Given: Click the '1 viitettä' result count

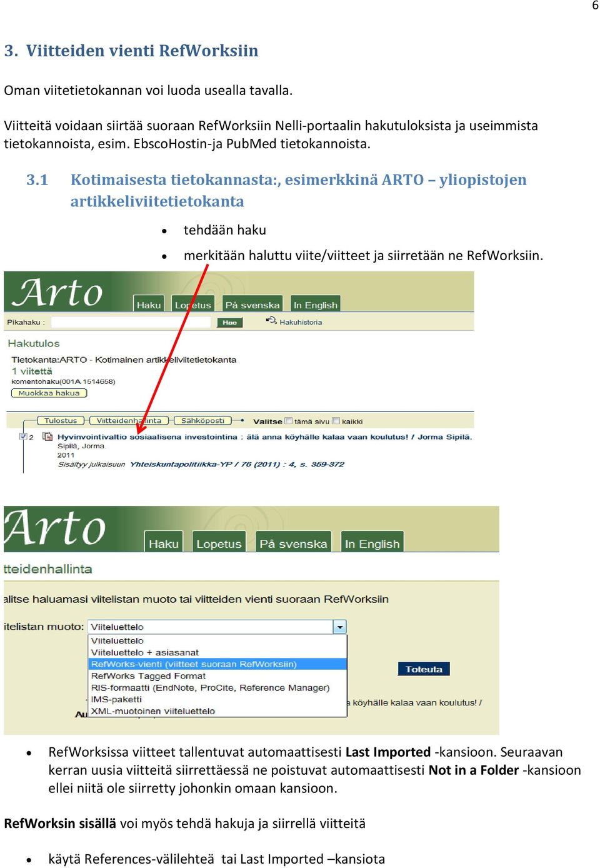Looking at the screenshot, I should point(32,371).
